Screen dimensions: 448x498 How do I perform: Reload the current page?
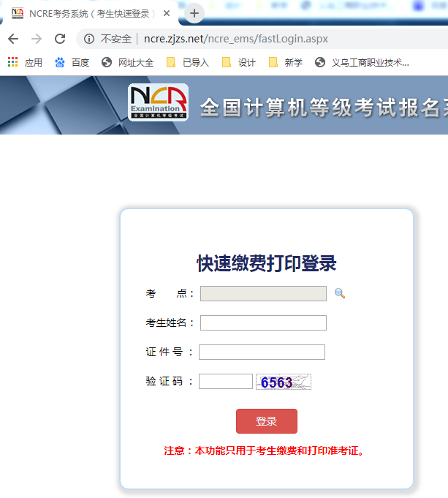[60, 39]
